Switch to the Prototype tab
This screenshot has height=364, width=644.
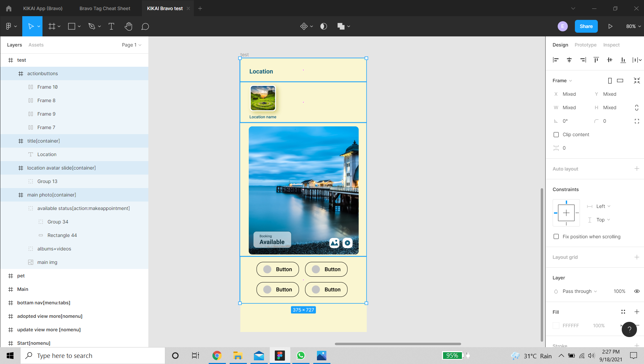(585, 45)
